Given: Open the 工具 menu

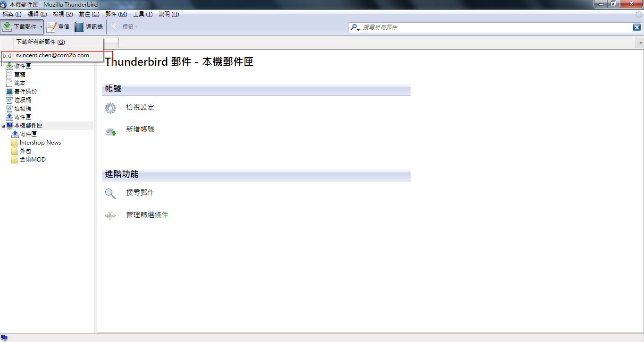Looking at the screenshot, I should pos(142,14).
